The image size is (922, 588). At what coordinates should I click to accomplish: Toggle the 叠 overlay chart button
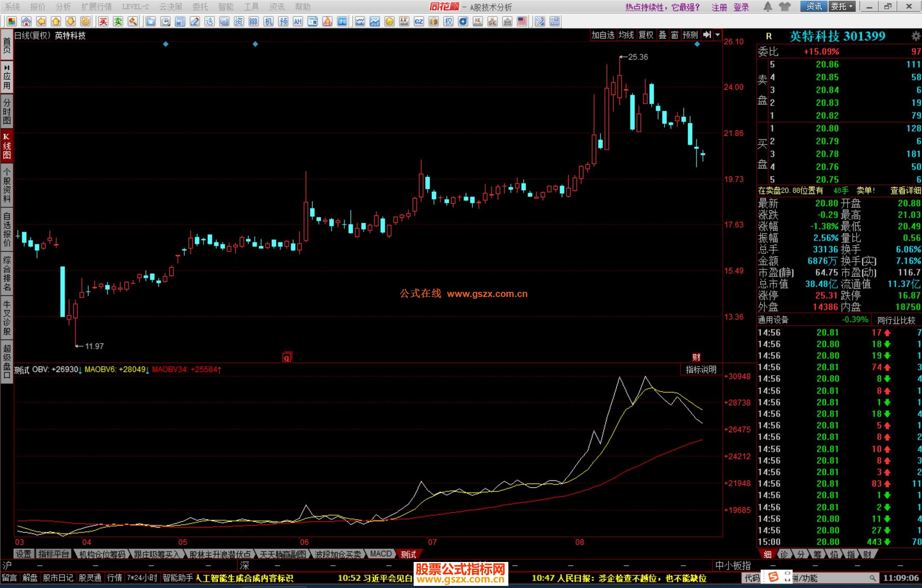pyautogui.click(x=662, y=35)
